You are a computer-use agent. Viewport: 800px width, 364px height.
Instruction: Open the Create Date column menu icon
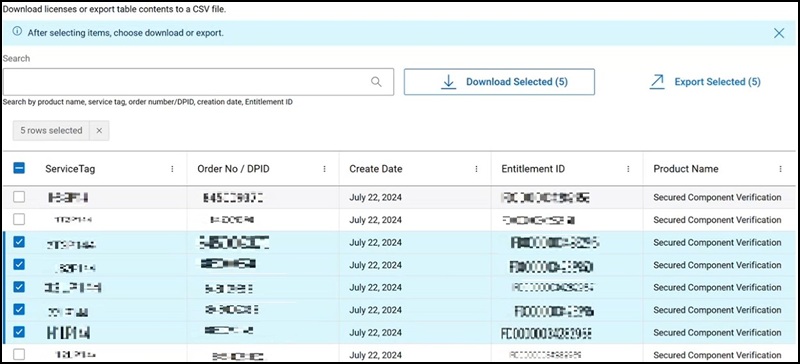click(476, 169)
